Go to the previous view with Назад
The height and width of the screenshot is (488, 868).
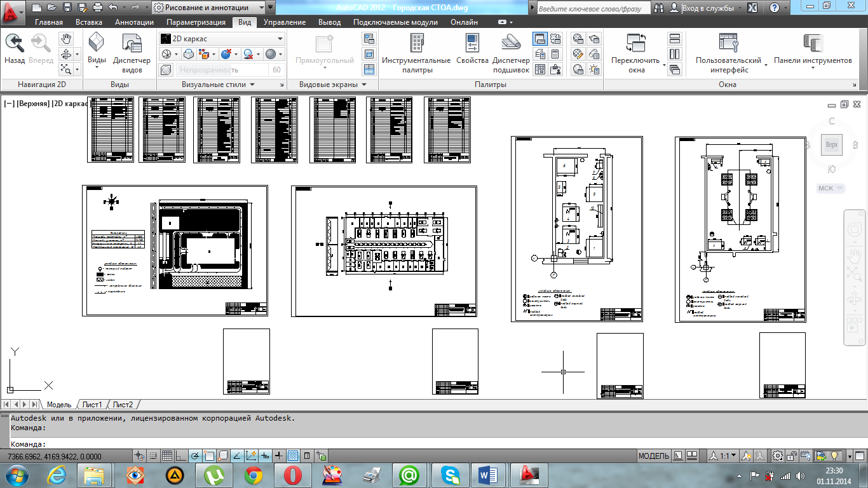(x=15, y=49)
